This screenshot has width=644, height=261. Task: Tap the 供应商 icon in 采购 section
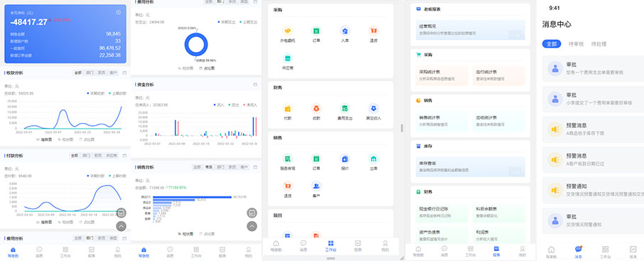pyautogui.click(x=287, y=58)
